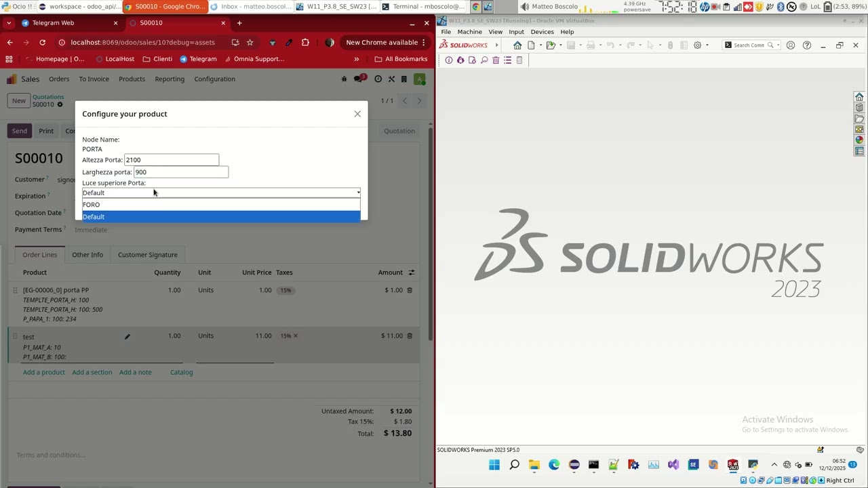Open SolidWorks task pane Home tab icon
The image size is (868, 488).
[x=859, y=97]
